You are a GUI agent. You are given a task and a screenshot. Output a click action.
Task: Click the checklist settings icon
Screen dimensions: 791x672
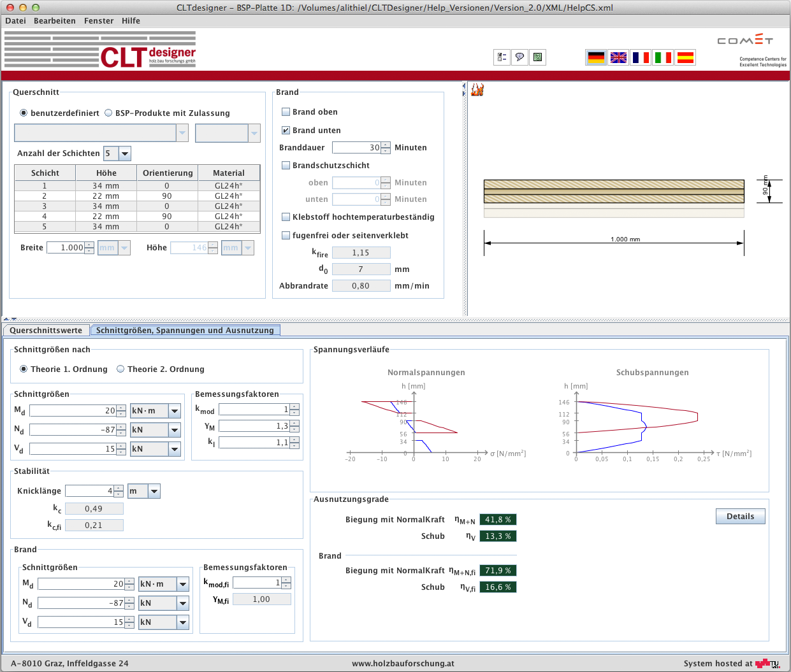coord(502,57)
